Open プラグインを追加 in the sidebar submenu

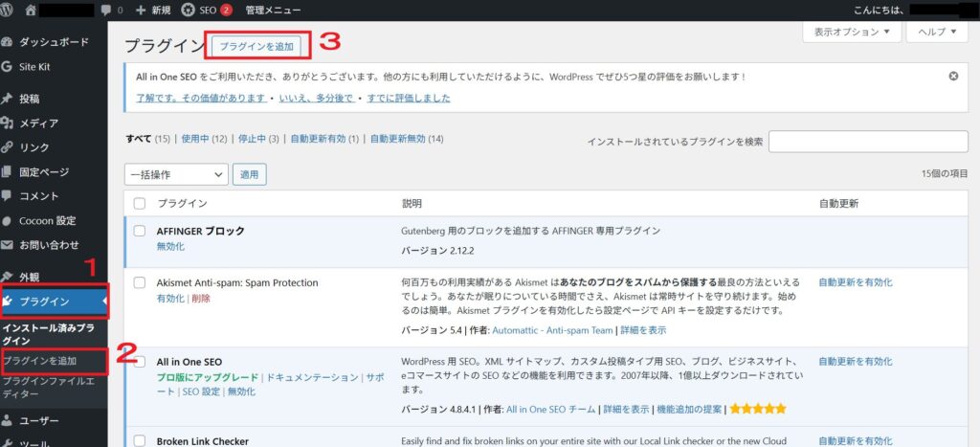pos(39,361)
